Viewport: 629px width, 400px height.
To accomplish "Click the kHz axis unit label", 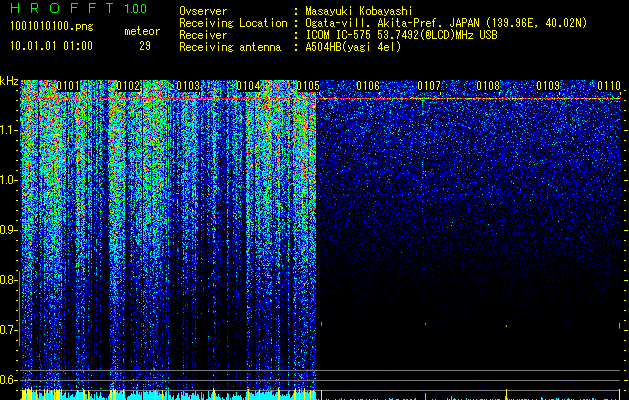I will coord(9,81).
